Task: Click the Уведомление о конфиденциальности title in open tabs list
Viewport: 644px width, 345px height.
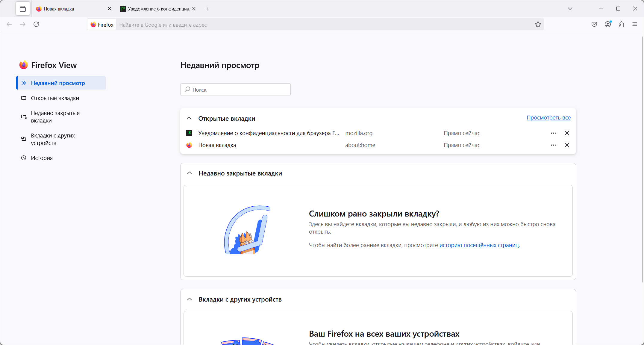Action: 269,133
